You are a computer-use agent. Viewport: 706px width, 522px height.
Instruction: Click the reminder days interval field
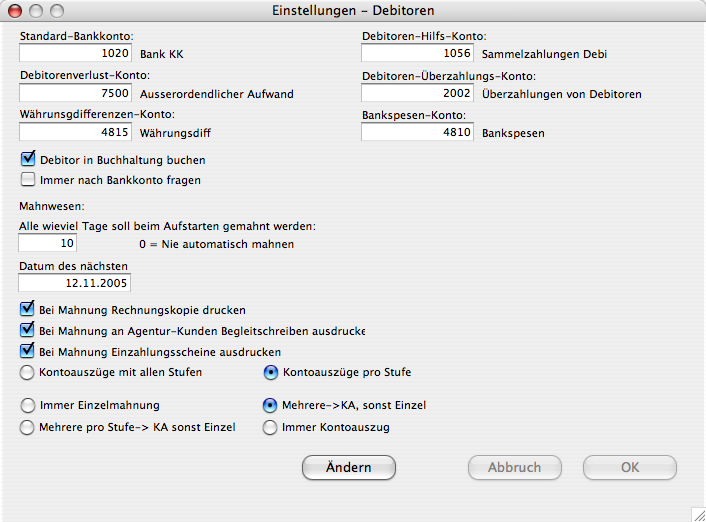[x=48, y=243]
